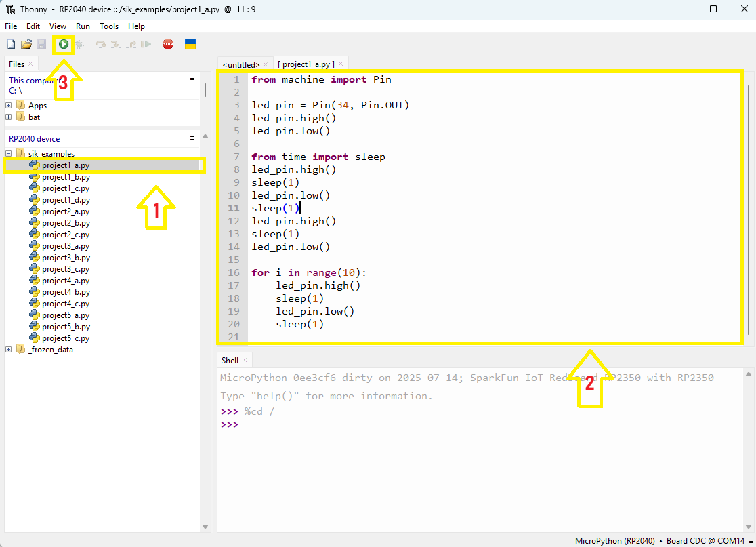This screenshot has height=547, width=756.
Task: Click the Debug current script bug icon
Action: [79, 45]
